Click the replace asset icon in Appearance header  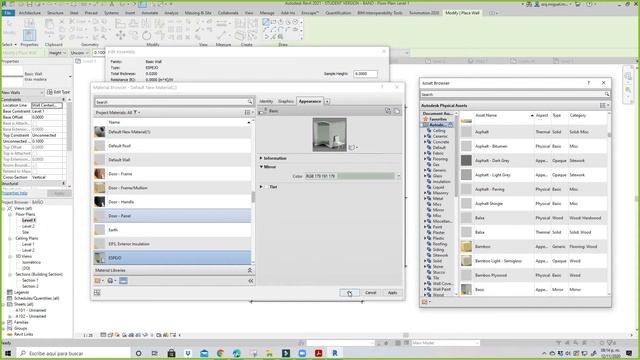[388, 111]
